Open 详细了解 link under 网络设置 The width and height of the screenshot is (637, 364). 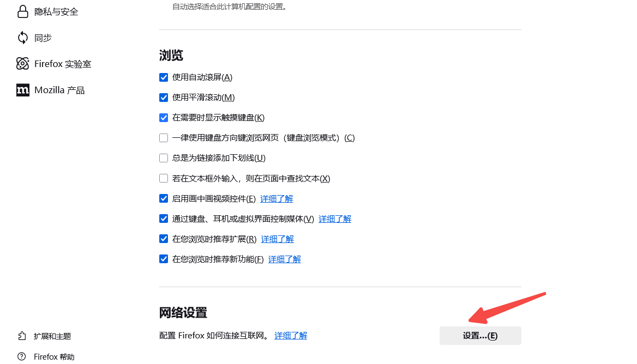(x=291, y=336)
